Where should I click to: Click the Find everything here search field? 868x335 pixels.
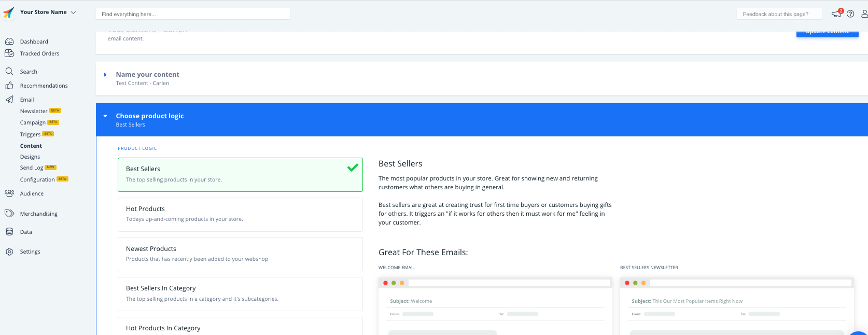(x=193, y=14)
